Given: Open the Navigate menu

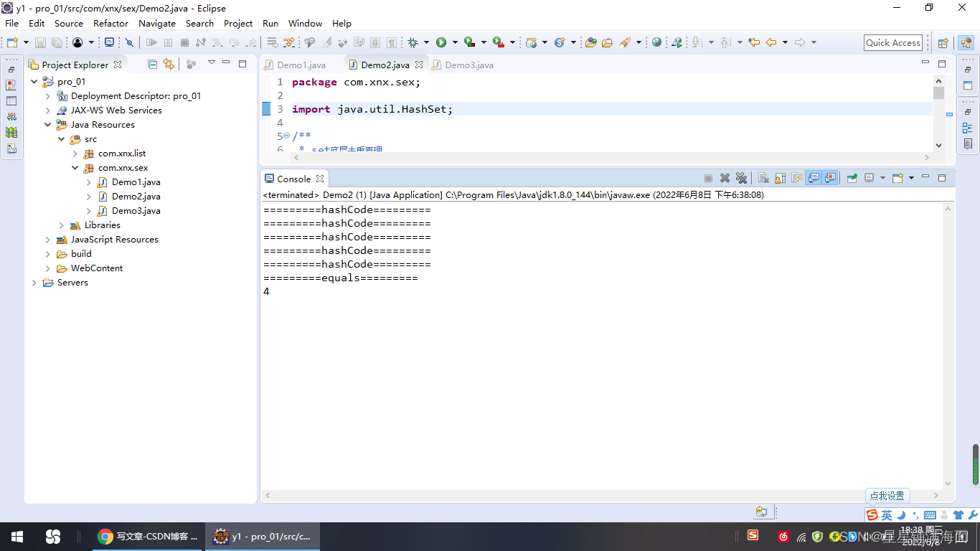Looking at the screenshot, I should 156,23.
